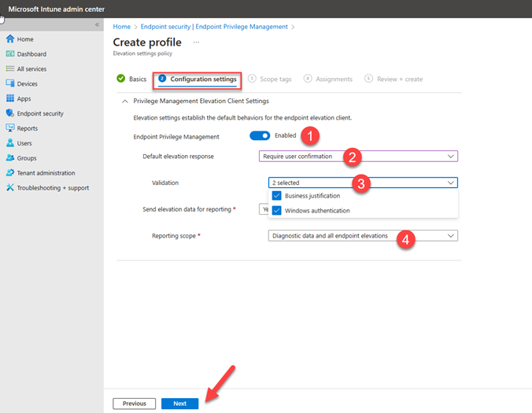Open Dashboard in the sidebar menu
Image resolution: width=532 pixels, height=413 pixels.
tap(31, 54)
